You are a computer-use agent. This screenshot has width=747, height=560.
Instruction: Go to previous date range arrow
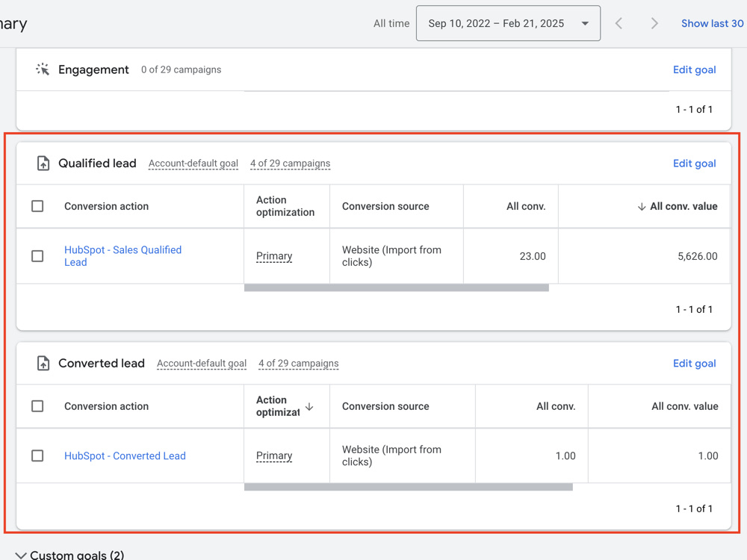coord(619,23)
